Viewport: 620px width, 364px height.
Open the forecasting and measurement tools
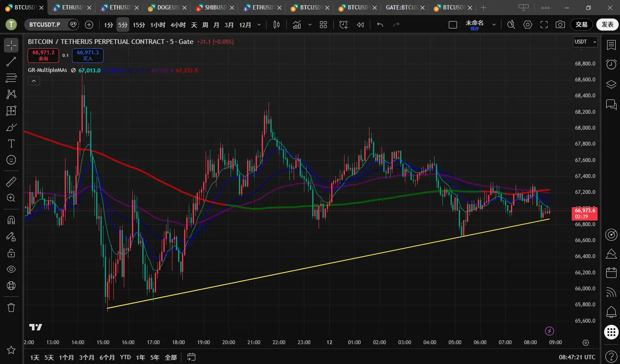point(11,111)
